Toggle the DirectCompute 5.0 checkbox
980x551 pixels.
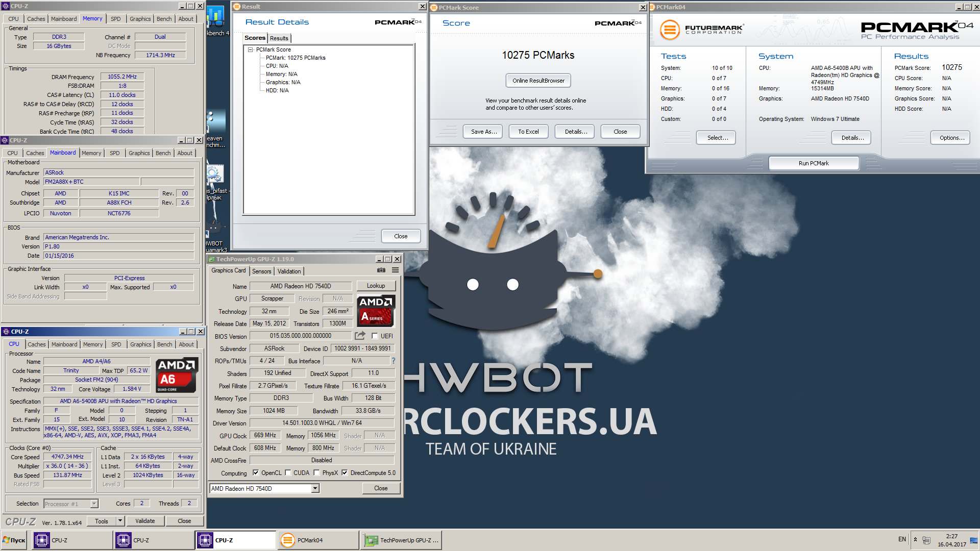(345, 473)
